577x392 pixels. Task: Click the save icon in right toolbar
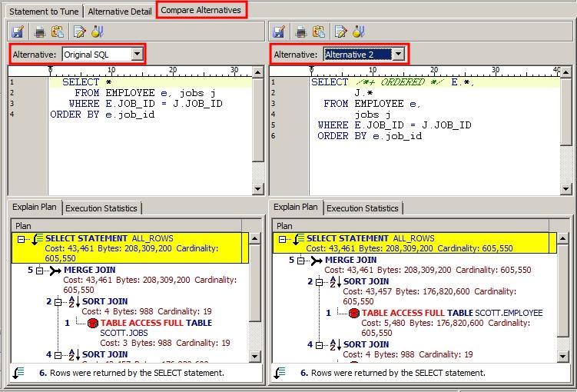click(280, 32)
